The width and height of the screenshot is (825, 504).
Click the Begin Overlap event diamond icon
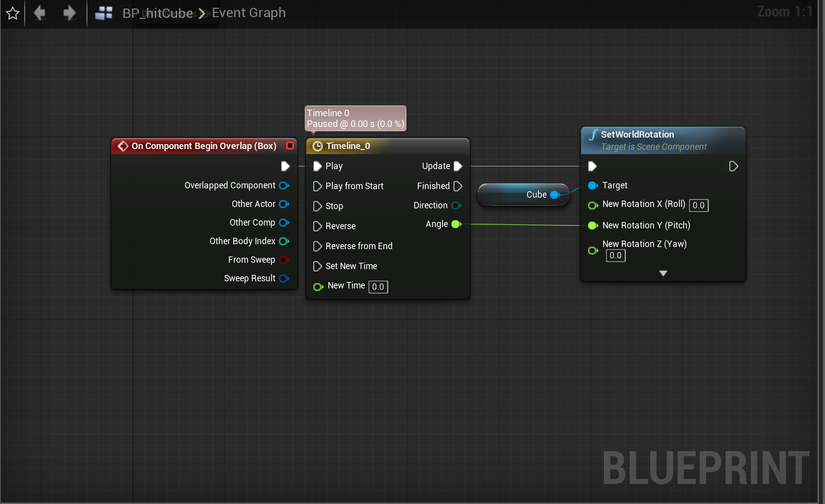pos(123,146)
